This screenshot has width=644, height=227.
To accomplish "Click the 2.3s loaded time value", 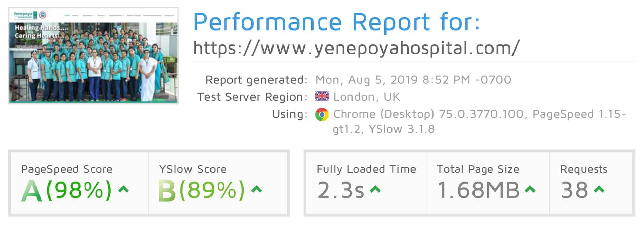I will point(341,190).
